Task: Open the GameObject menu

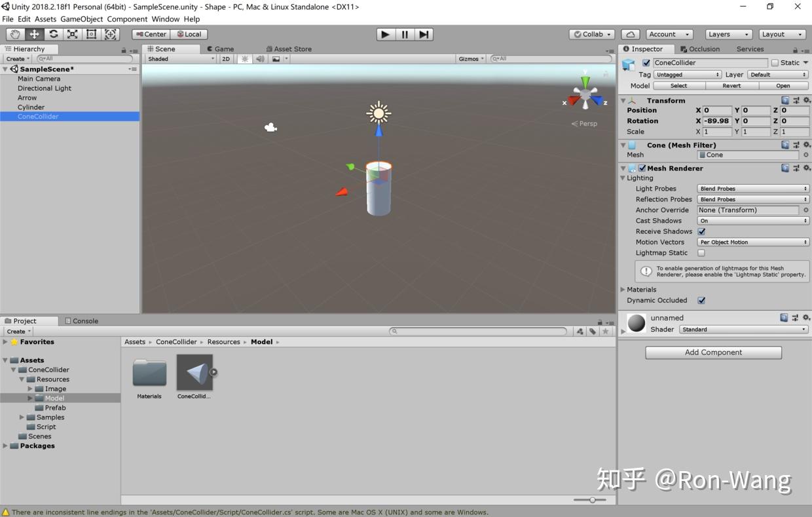Action: pos(81,19)
